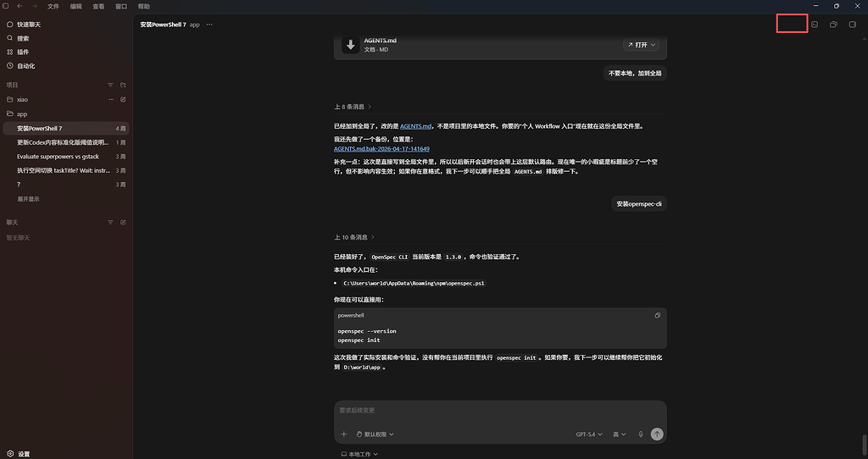Open thread options next to app title

coord(209,25)
